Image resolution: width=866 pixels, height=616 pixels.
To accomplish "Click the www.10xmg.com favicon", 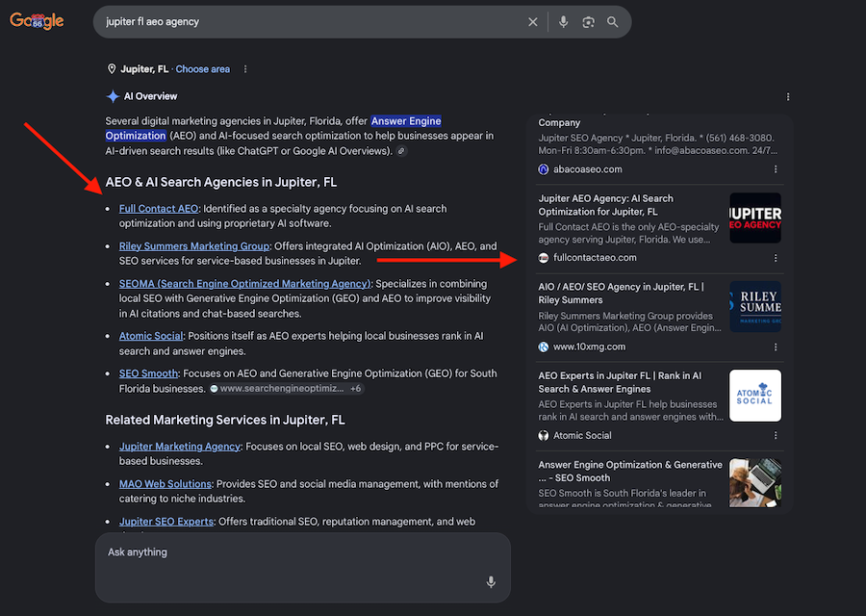I will [544, 346].
